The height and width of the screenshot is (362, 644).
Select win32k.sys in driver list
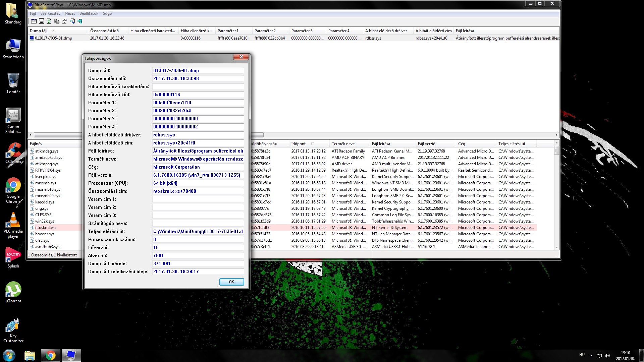coord(45,221)
